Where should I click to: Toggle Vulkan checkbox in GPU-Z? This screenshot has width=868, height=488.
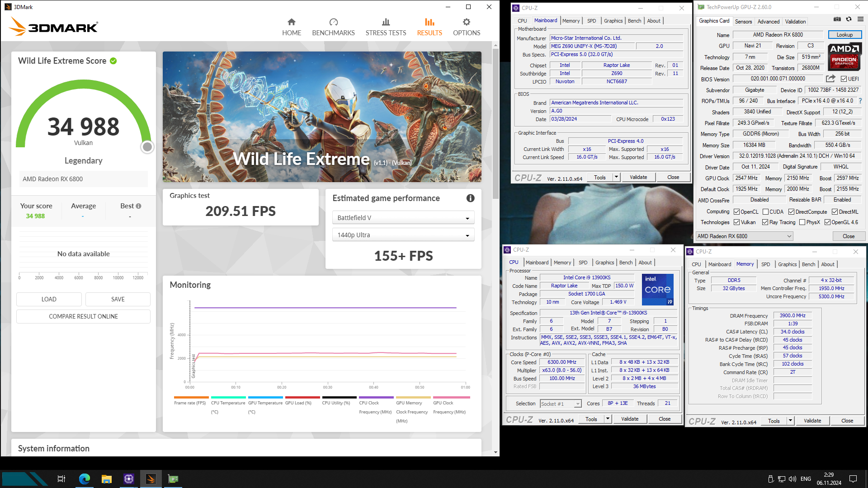coord(736,222)
